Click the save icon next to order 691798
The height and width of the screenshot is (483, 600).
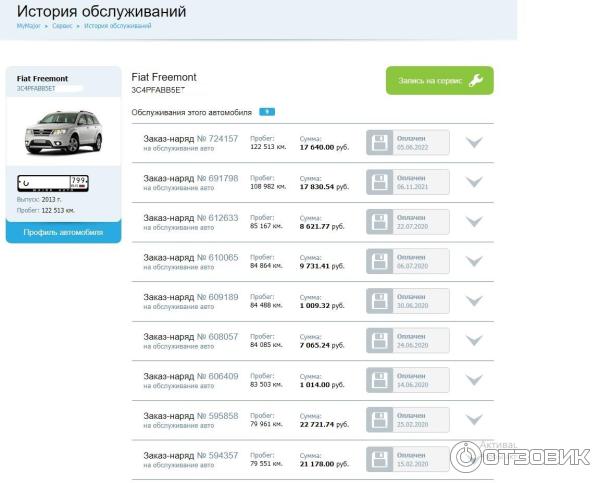380,182
